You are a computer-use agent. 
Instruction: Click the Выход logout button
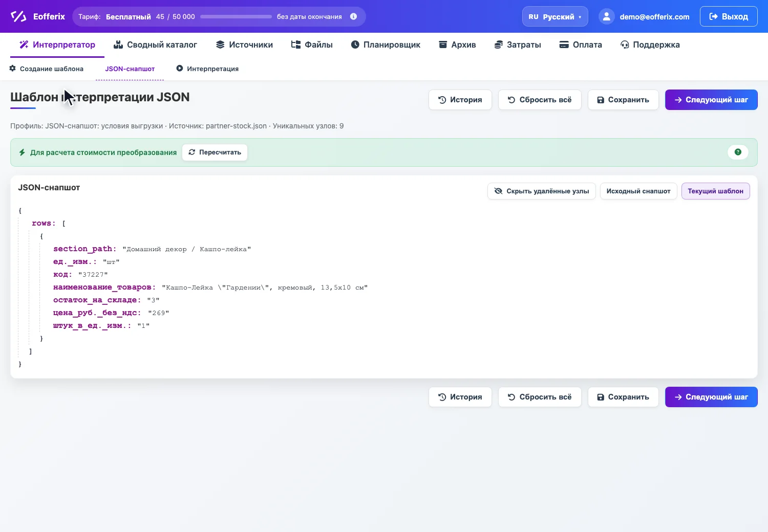click(x=729, y=16)
